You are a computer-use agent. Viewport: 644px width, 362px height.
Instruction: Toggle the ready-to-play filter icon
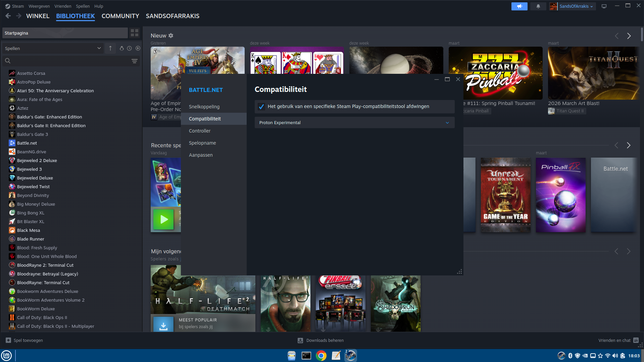pyautogui.click(x=138, y=48)
